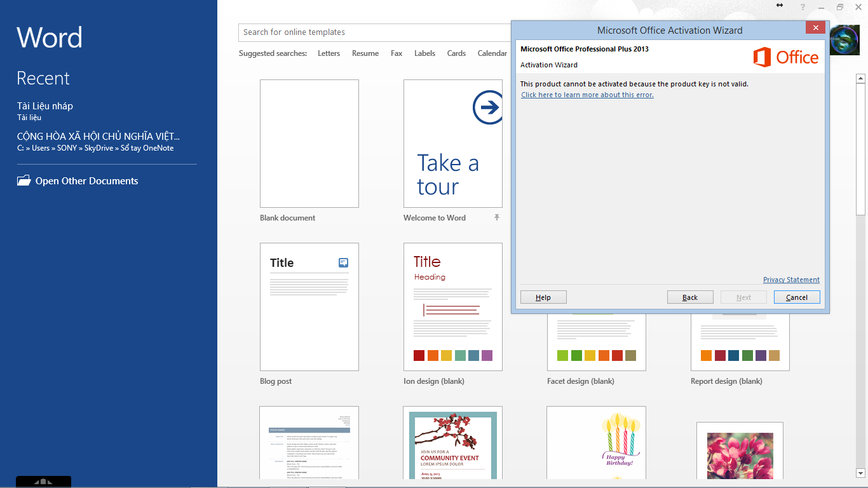
Task: Click the 'Ion design (blank)' label
Action: point(434,381)
